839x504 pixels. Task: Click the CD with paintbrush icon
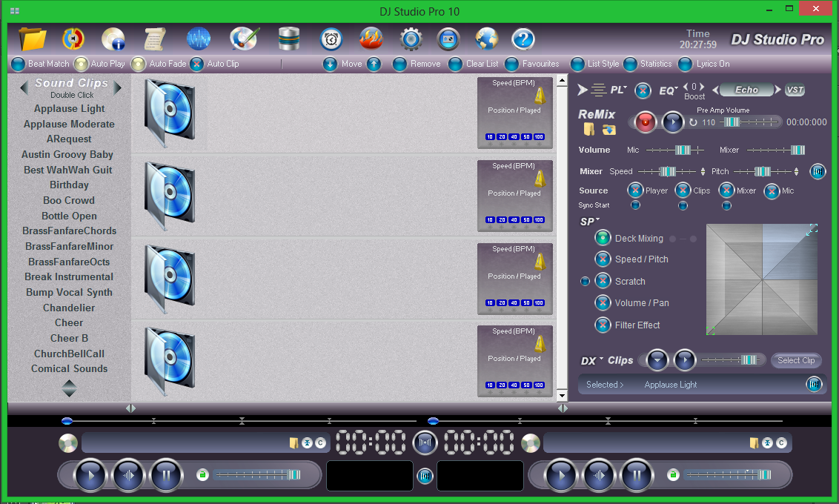tap(244, 39)
